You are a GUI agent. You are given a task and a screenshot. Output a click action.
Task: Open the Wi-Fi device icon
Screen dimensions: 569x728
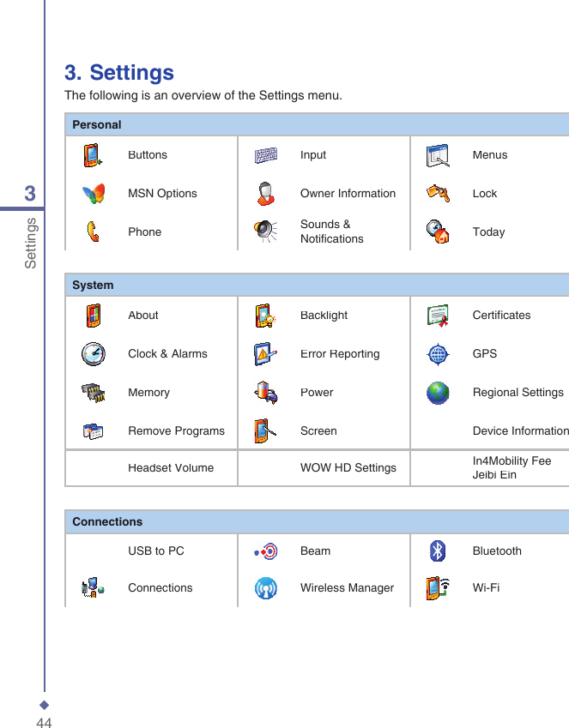click(438, 587)
